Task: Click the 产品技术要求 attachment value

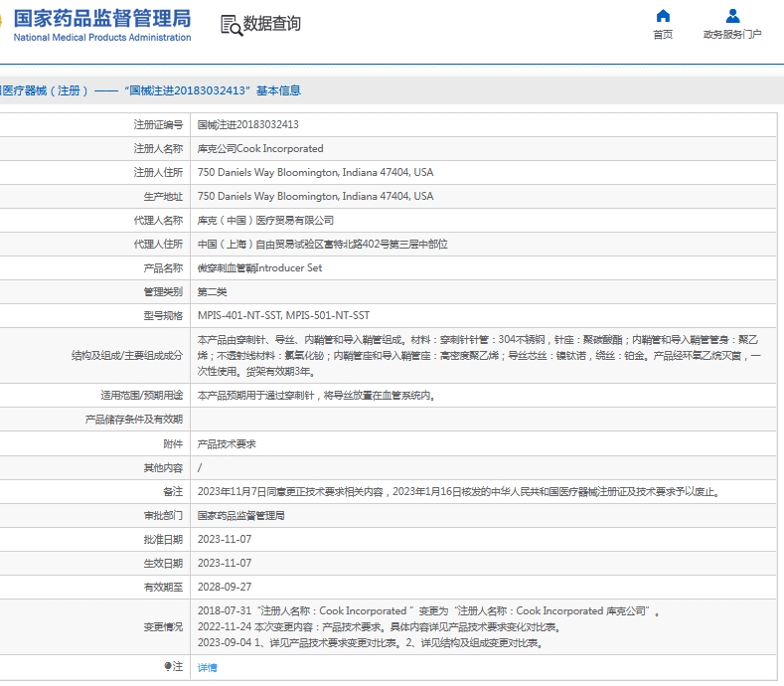Action: [x=227, y=443]
